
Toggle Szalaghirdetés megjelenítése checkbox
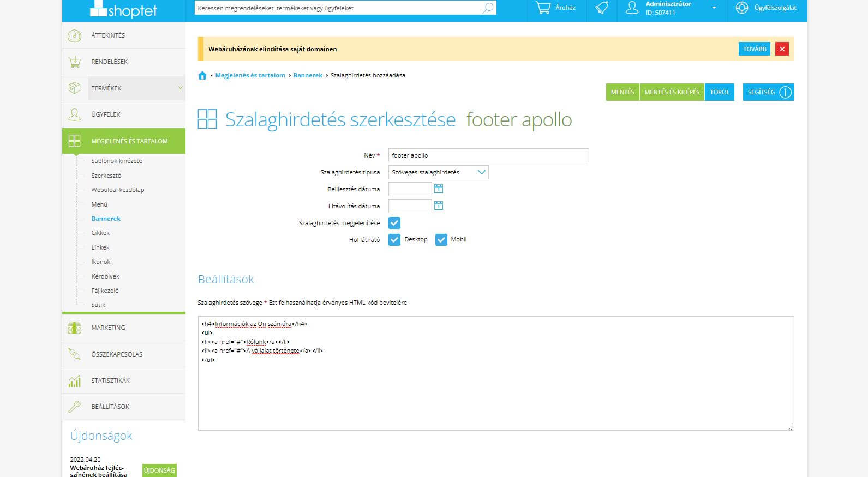(394, 223)
